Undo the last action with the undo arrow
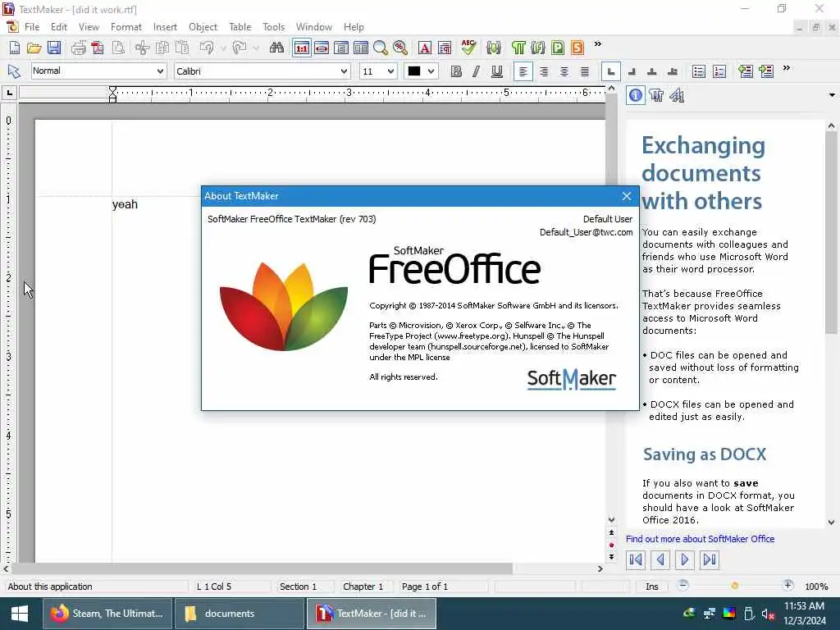The image size is (840, 630). pos(207,48)
